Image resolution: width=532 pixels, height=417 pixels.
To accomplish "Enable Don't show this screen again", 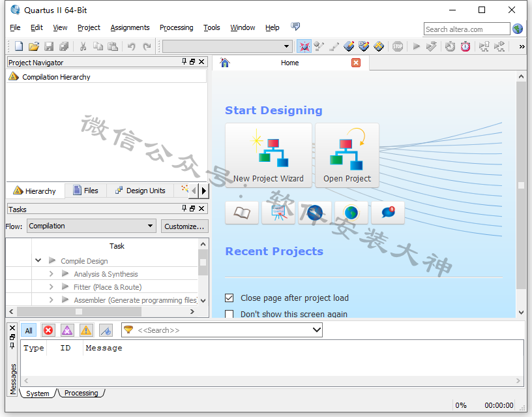I will (229, 314).
